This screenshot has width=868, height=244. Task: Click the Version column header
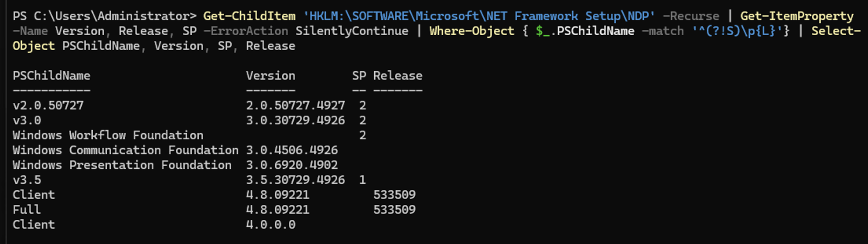270,76
